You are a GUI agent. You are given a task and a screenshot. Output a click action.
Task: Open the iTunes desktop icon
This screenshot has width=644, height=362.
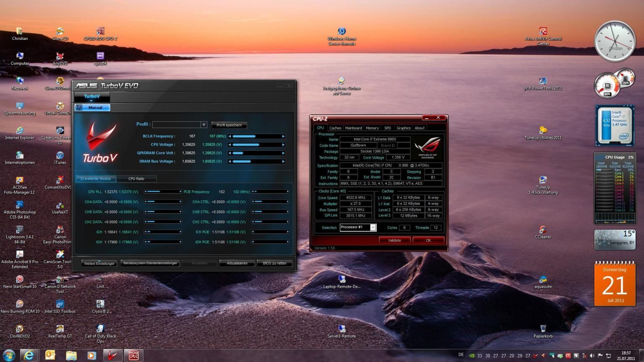60,157
